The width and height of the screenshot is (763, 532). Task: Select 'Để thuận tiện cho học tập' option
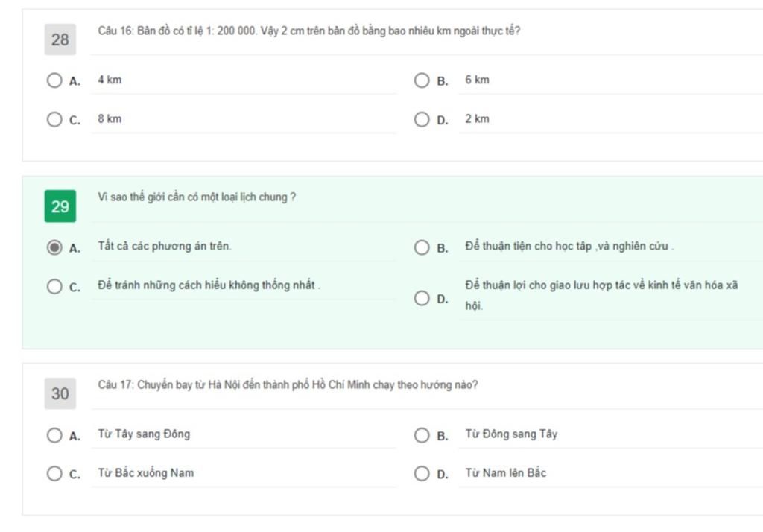[x=422, y=247]
